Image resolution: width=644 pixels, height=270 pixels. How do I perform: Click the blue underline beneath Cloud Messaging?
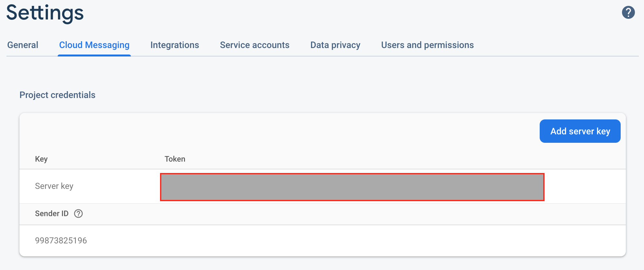pos(94,55)
